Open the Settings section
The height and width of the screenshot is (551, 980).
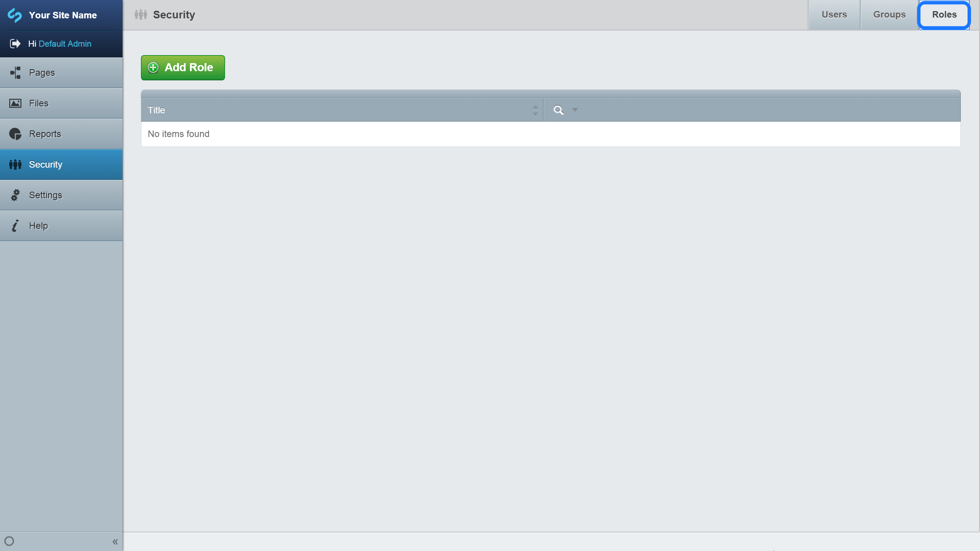click(45, 195)
